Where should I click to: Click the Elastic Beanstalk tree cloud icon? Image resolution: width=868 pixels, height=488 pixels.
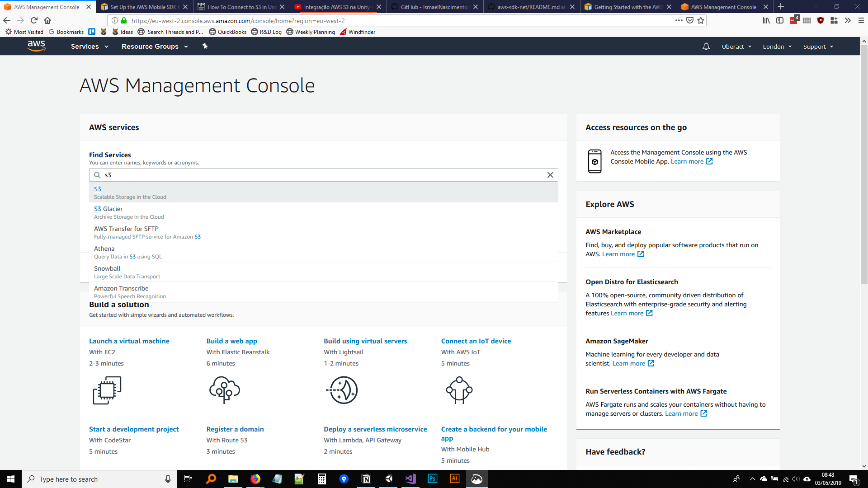(x=224, y=390)
